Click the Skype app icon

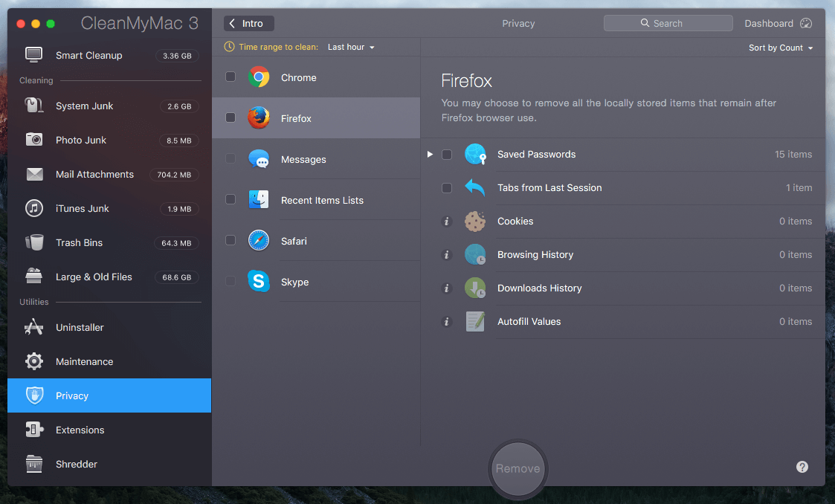pos(259,281)
